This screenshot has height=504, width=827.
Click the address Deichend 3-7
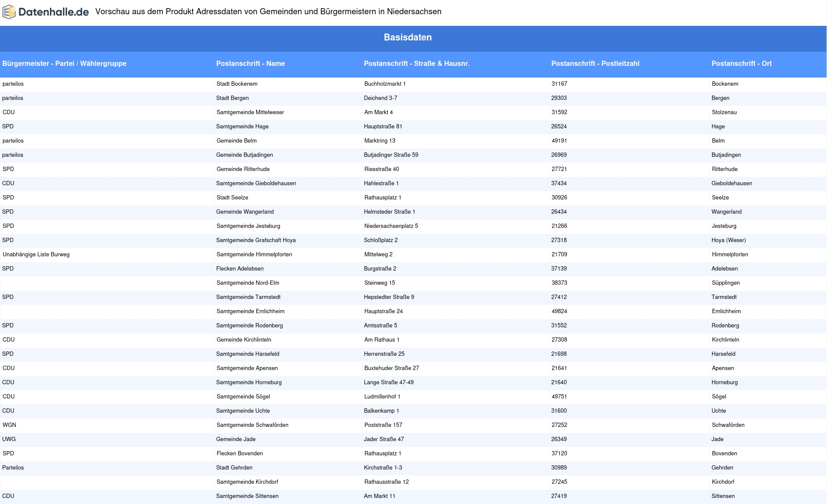click(x=381, y=98)
